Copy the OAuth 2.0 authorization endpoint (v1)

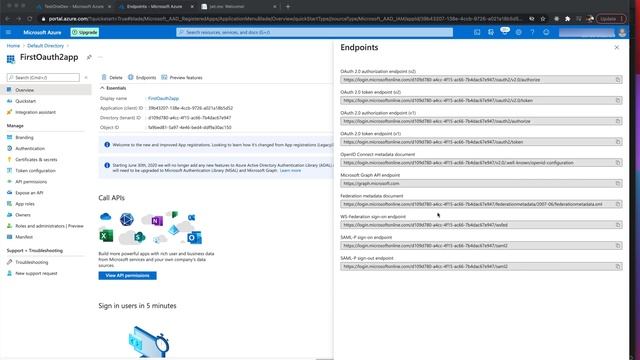point(618,121)
